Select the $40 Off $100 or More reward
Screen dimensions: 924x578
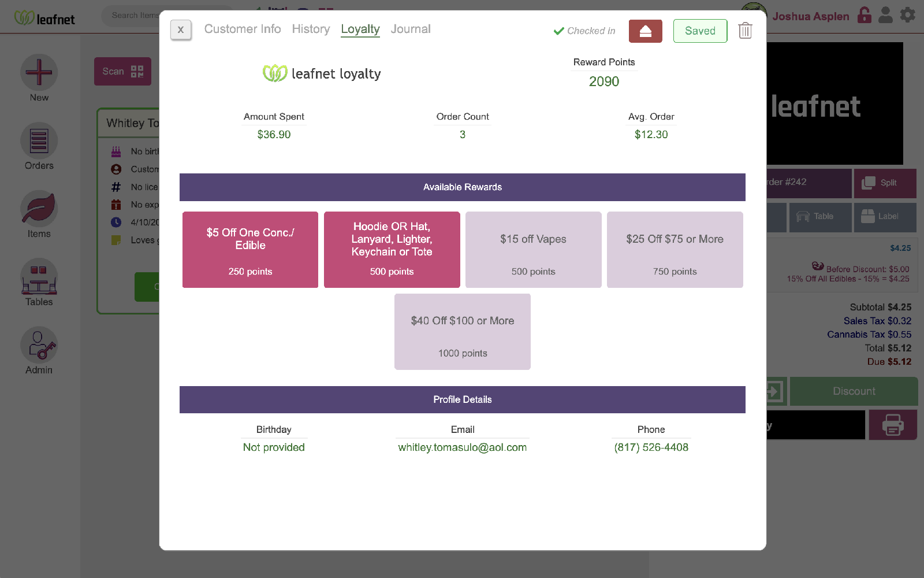click(462, 332)
